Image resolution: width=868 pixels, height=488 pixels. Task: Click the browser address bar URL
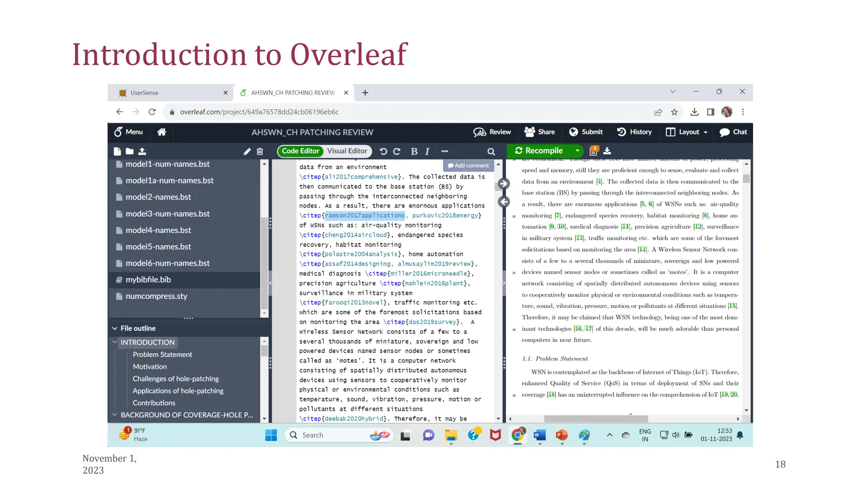click(259, 112)
